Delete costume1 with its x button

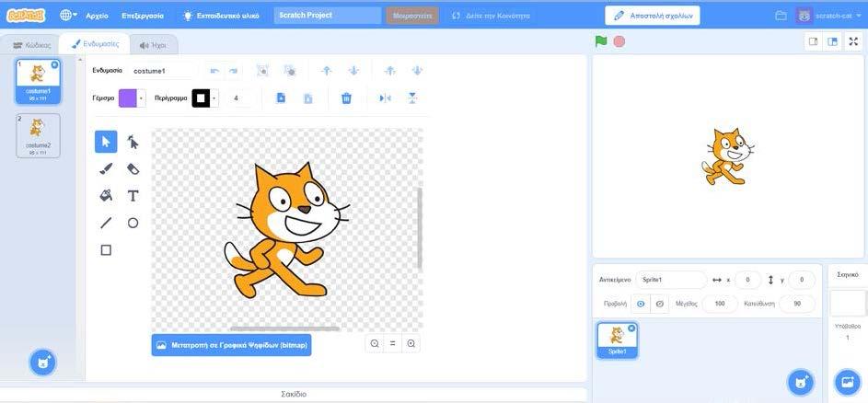pyautogui.click(x=54, y=64)
